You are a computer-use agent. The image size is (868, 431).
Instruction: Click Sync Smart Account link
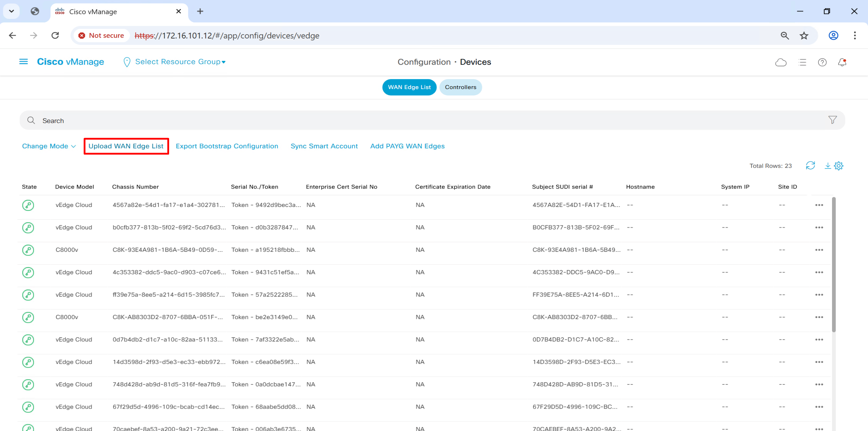pyautogui.click(x=324, y=146)
